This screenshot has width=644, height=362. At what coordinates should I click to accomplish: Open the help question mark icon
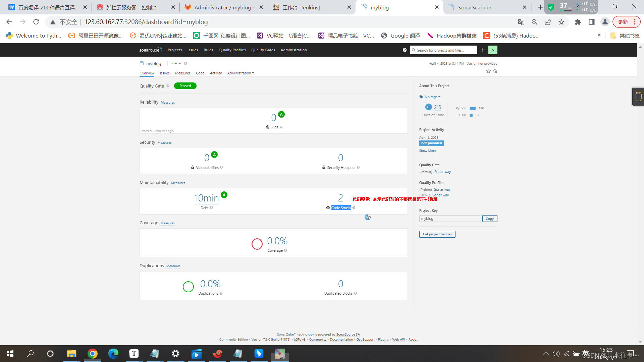pos(405,50)
